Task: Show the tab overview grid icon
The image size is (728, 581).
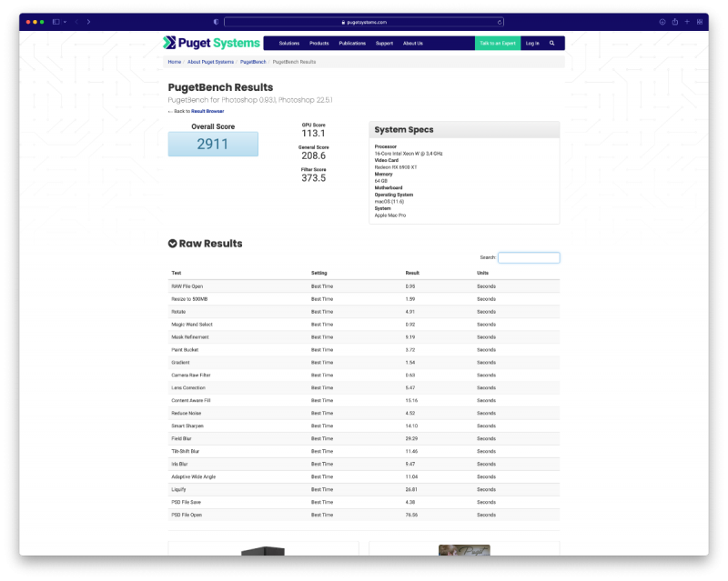Action: pyautogui.click(x=699, y=22)
